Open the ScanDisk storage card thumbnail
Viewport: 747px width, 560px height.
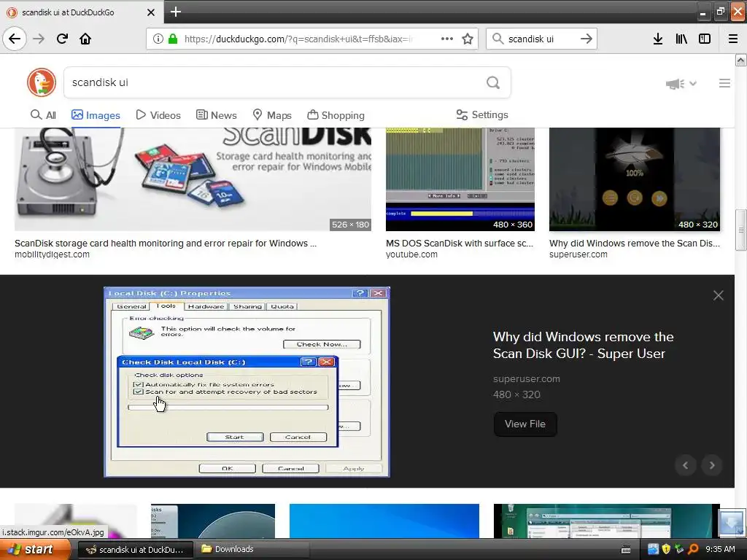click(193, 179)
